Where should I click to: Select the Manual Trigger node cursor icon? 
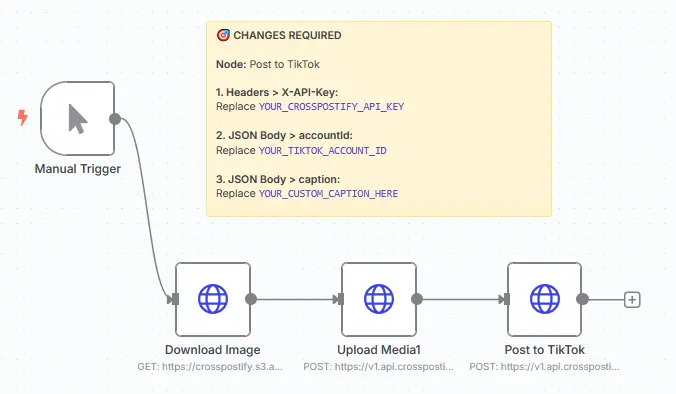point(78,119)
